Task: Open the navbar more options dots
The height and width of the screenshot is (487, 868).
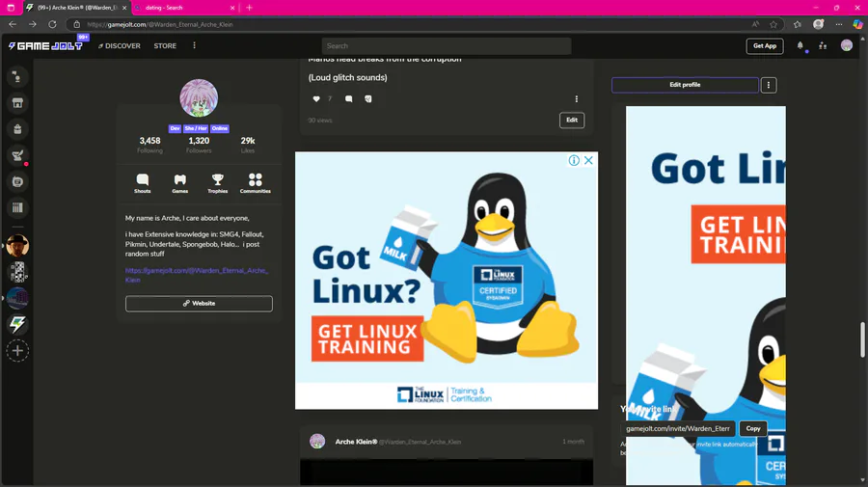Action: click(194, 45)
